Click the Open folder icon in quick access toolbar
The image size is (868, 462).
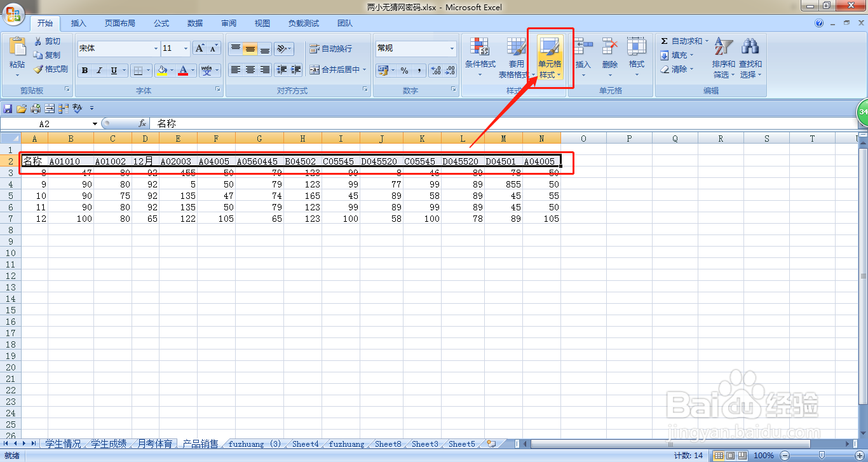click(x=22, y=109)
